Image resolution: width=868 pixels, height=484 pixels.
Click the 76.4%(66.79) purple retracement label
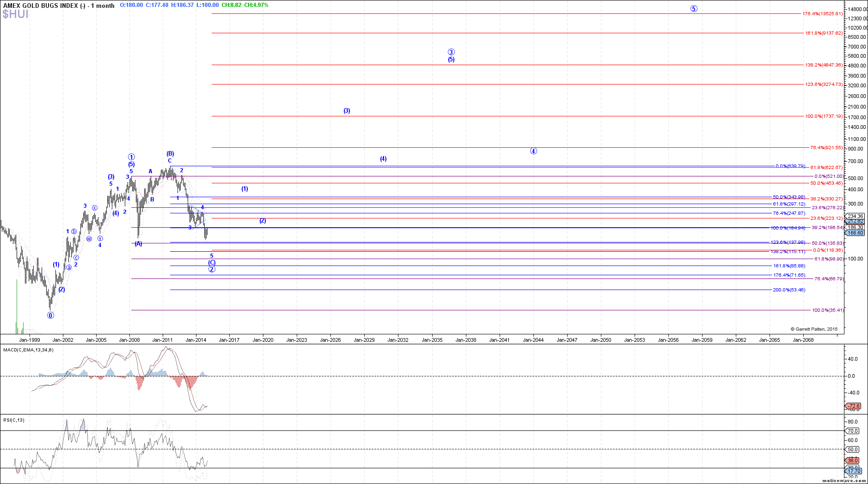tap(829, 279)
